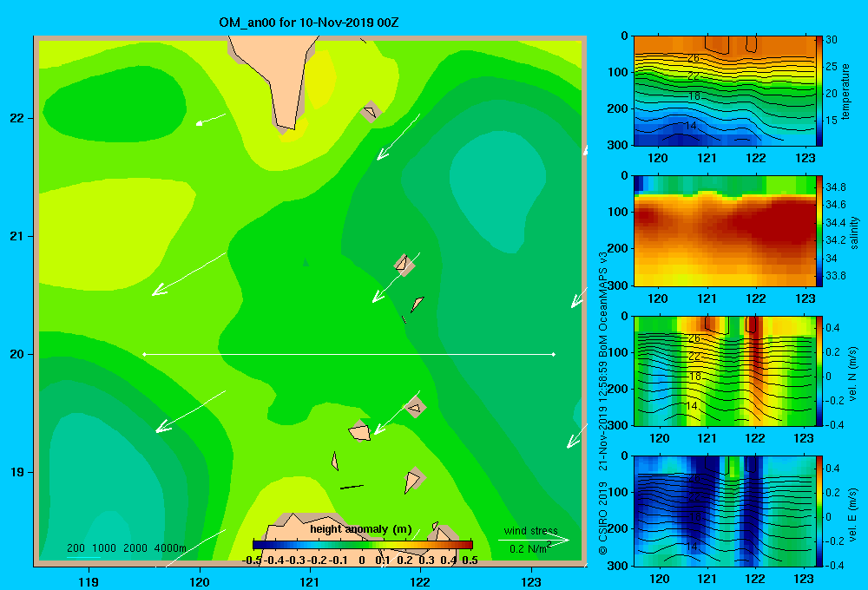Click the east endpoint of the white transect line
Viewport: 868px width, 590px height.
point(554,354)
